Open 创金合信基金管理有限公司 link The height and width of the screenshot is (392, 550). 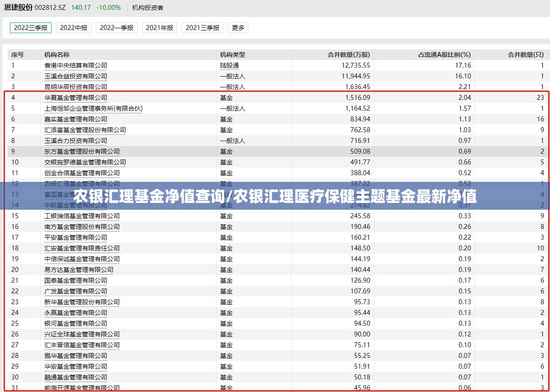(x=82, y=173)
